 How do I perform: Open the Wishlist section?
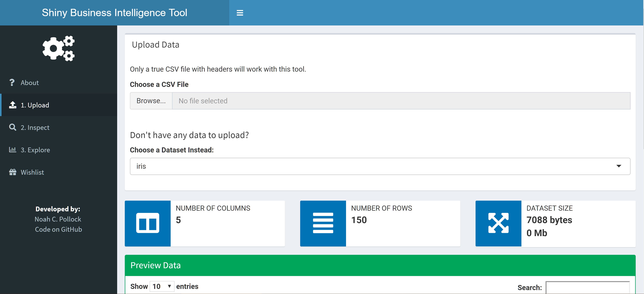[x=32, y=172]
